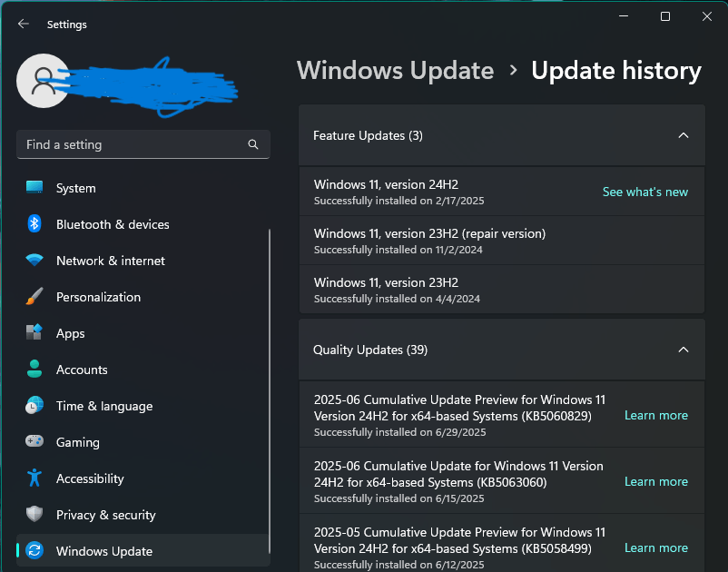The height and width of the screenshot is (572, 728).
Task: Click the Windows Update sync icon
Action: (x=34, y=550)
